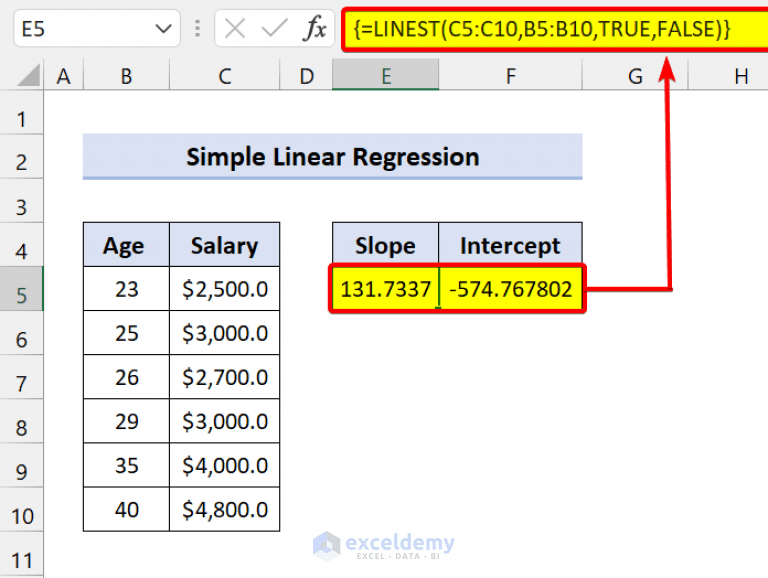This screenshot has width=768, height=578.
Task: Select Salary cell $2,700.0
Action: 225,377
